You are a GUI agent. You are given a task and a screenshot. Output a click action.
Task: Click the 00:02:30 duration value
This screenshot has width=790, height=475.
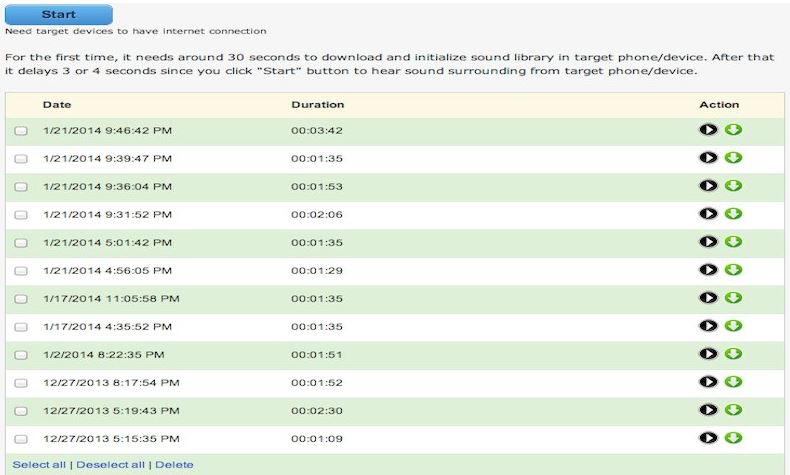[x=316, y=411]
